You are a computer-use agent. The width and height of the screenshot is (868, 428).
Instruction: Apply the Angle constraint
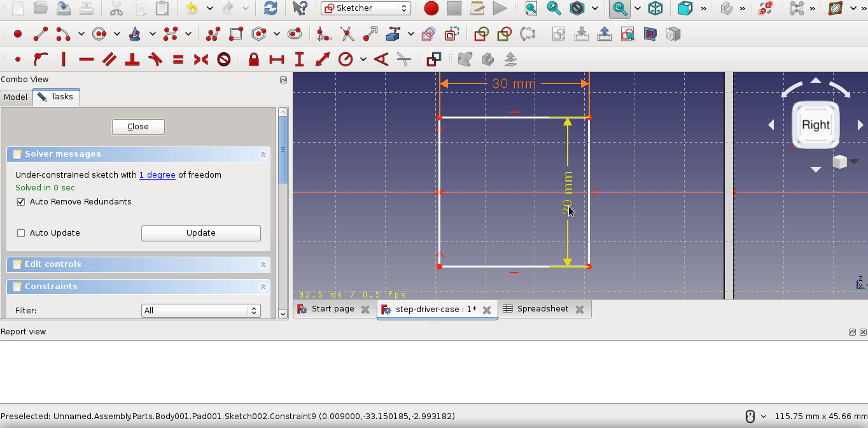click(381, 59)
